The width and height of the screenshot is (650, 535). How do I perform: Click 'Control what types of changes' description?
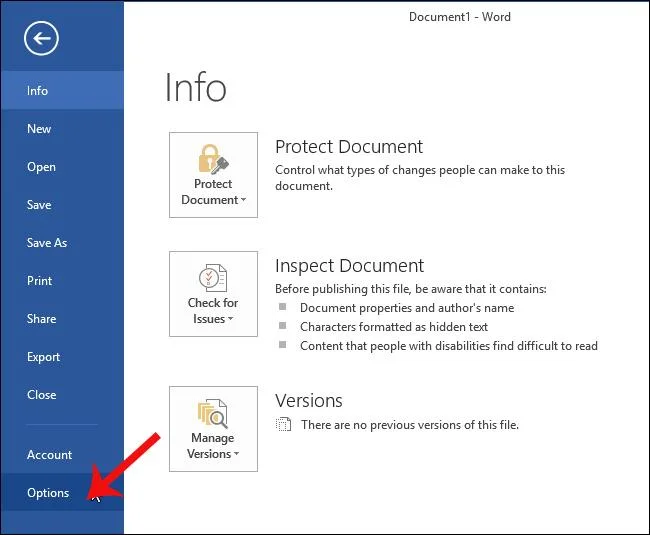click(x=420, y=178)
